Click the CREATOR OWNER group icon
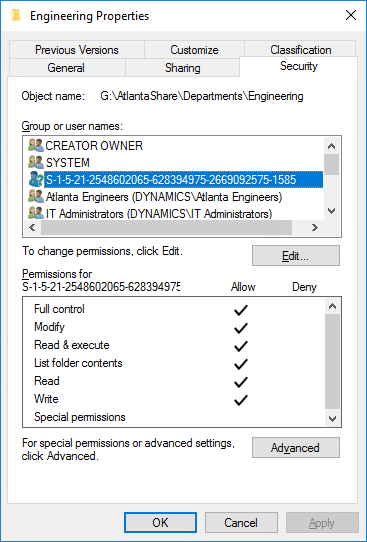Image resolution: width=367 pixels, height=542 pixels. (36, 145)
